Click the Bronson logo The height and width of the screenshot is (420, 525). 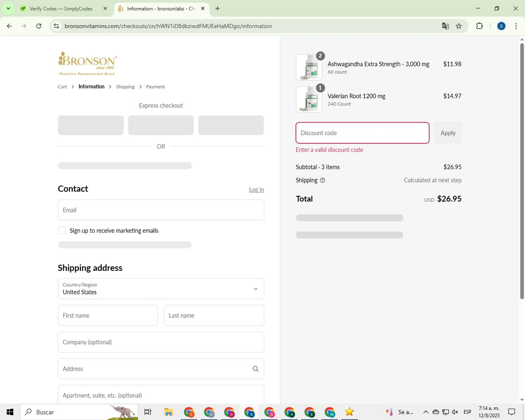87,63
